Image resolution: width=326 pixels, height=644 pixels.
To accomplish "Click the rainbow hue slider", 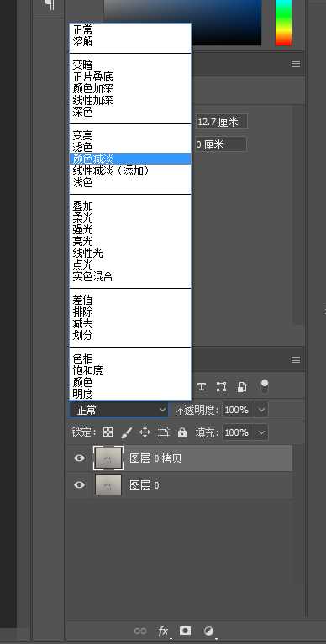I will pos(284,22).
